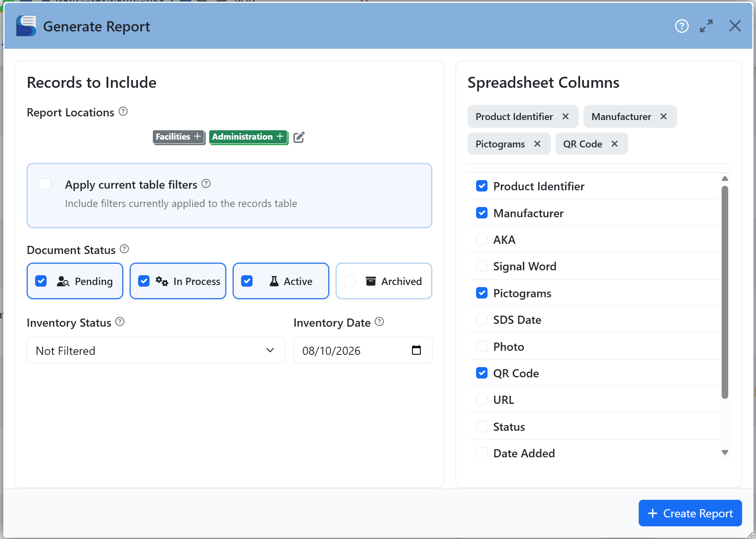The height and width of the screenshot is (539, 756).
Task: Uncheck the Pending document status
Action: [x=41, y=281]
